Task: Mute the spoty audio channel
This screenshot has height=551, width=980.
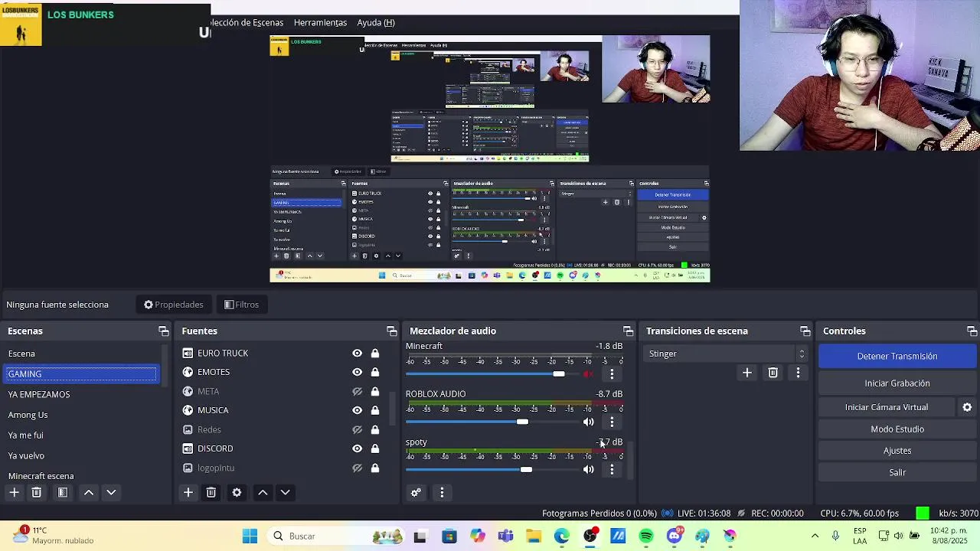Action: pos(588,470)
